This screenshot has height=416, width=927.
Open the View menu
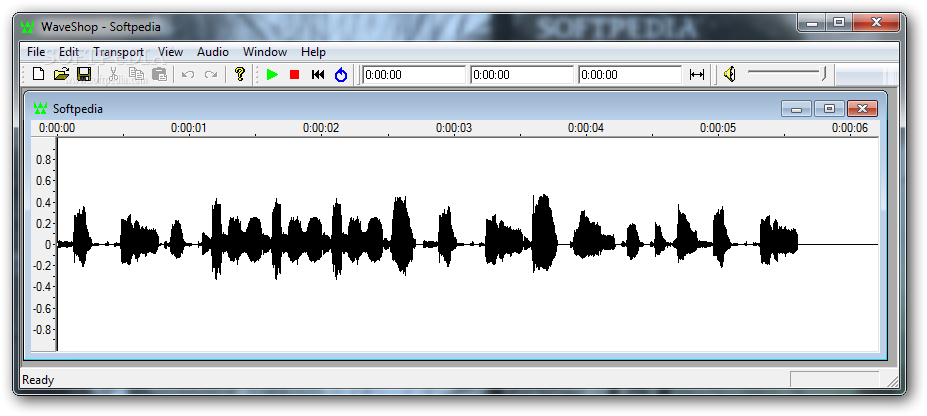coord(171,52)
